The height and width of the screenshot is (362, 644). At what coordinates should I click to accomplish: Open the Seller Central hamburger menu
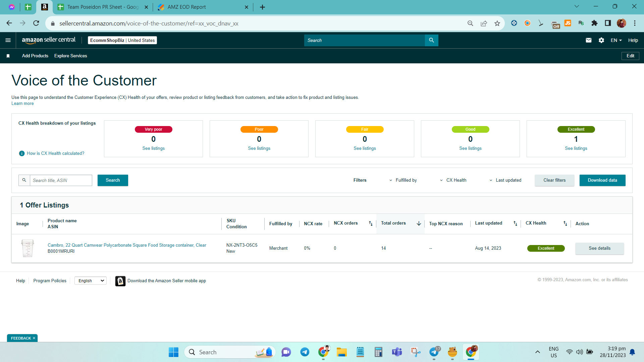tap(8, 40)
